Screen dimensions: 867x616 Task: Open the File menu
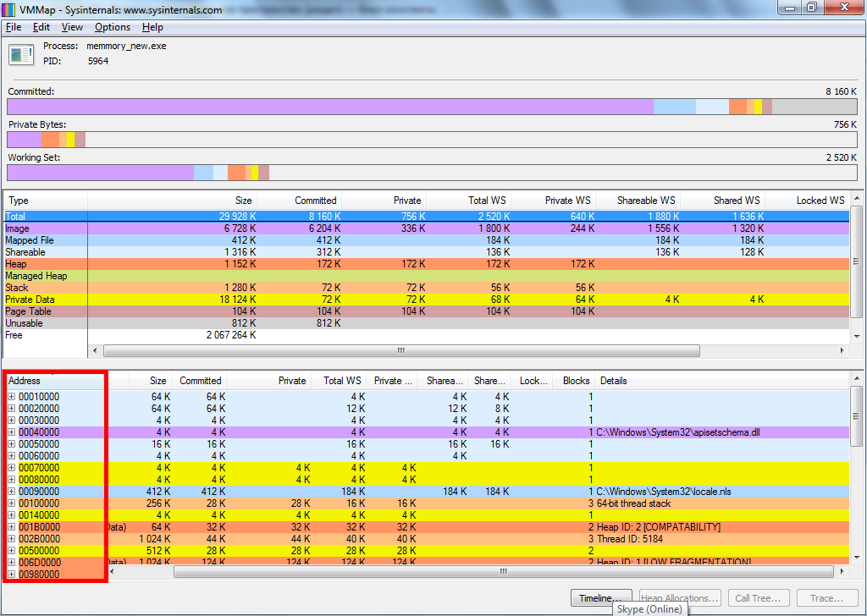14,27
